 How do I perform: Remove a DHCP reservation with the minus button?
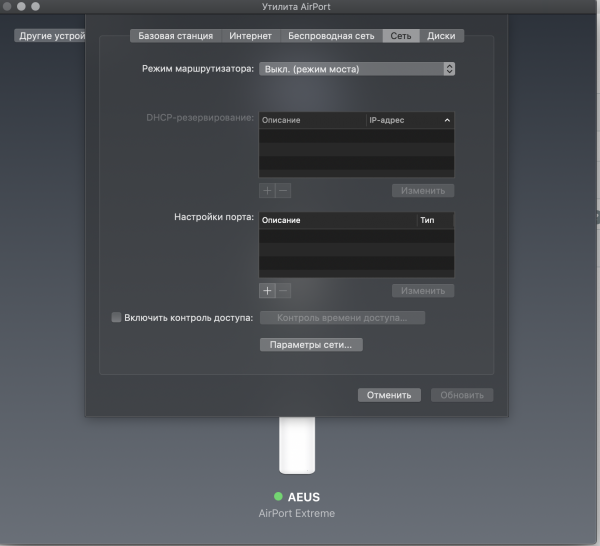point(283,191)
